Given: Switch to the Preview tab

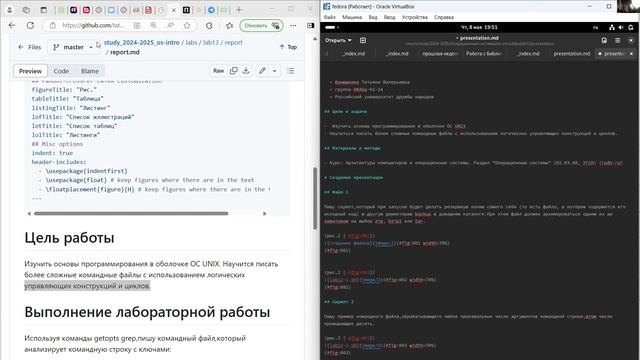Looking at the screenshot, I should coord(30,71).
